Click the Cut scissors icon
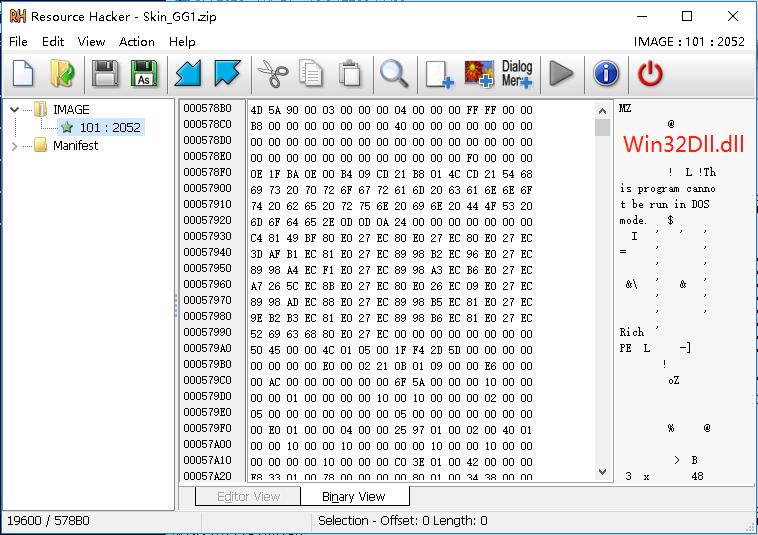Viewport: 758px width, 535px height. (x=272, y=73)
